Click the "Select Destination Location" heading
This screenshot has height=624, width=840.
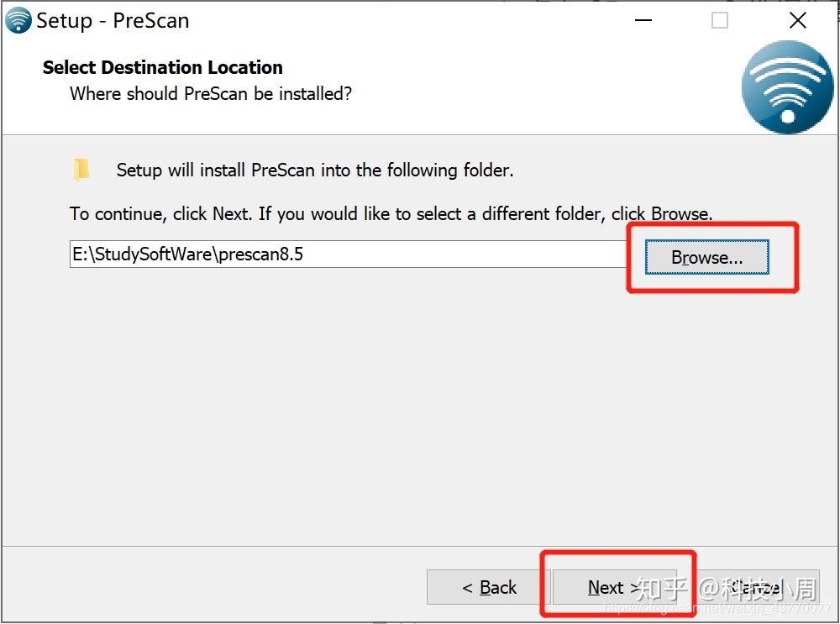pyautogui.click(x=162, y=67)
